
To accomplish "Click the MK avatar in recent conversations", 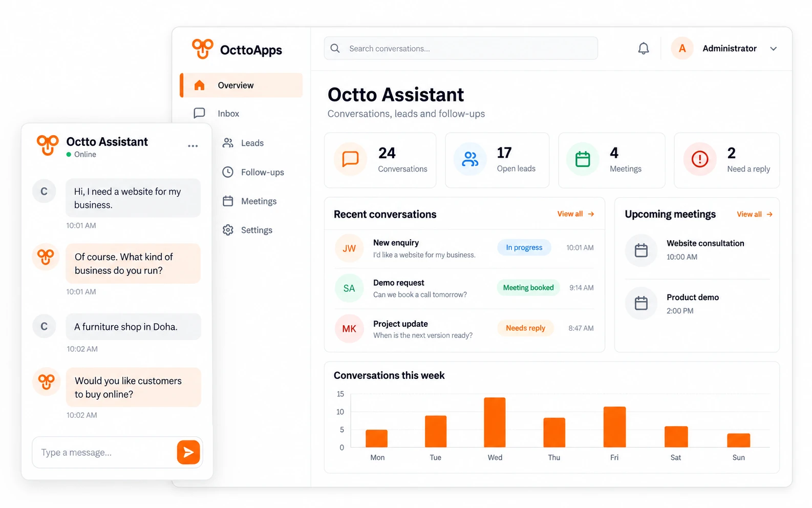I will (x=349, y=329).
